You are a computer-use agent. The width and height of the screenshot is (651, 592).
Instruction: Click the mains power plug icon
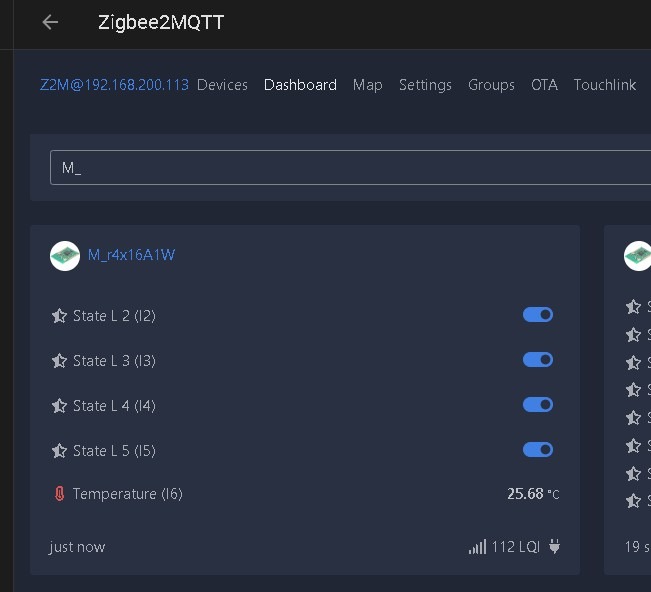[554, 546]
